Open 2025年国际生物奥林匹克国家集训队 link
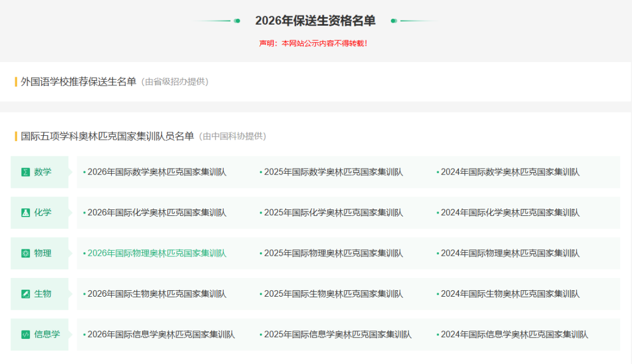 click(x=334, y=294)
